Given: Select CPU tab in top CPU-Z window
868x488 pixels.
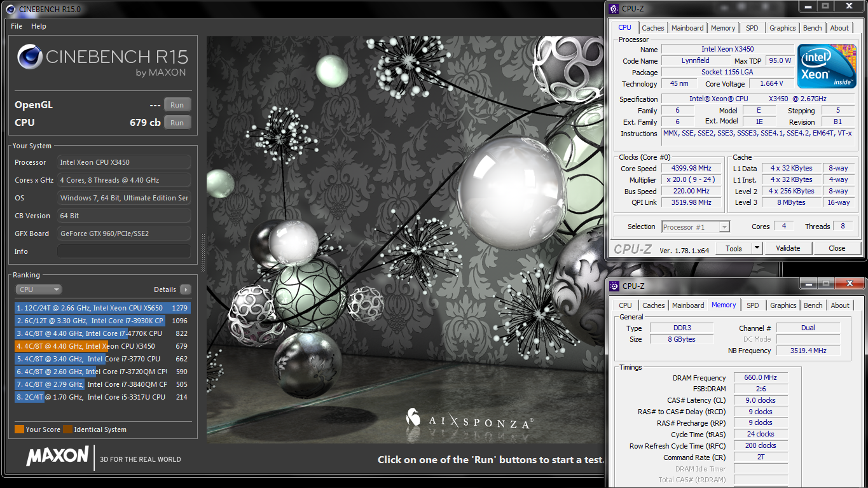Looking at the screenshot, I should 625,27.
